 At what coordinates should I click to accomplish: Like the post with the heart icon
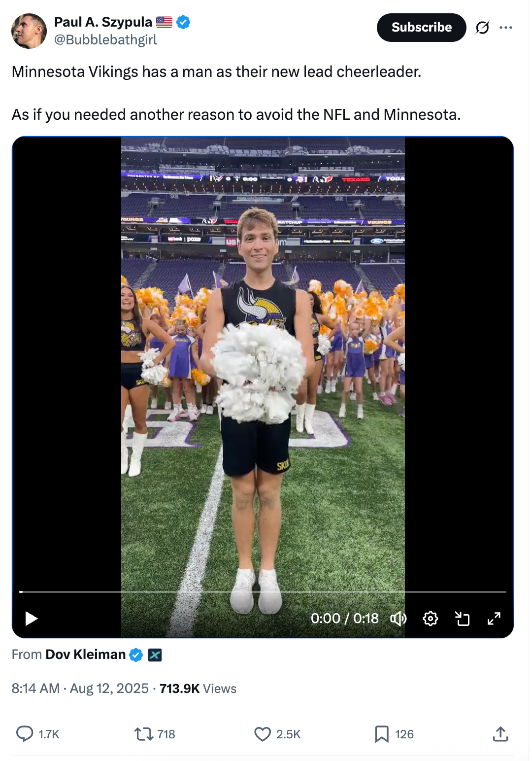(263, 734)
